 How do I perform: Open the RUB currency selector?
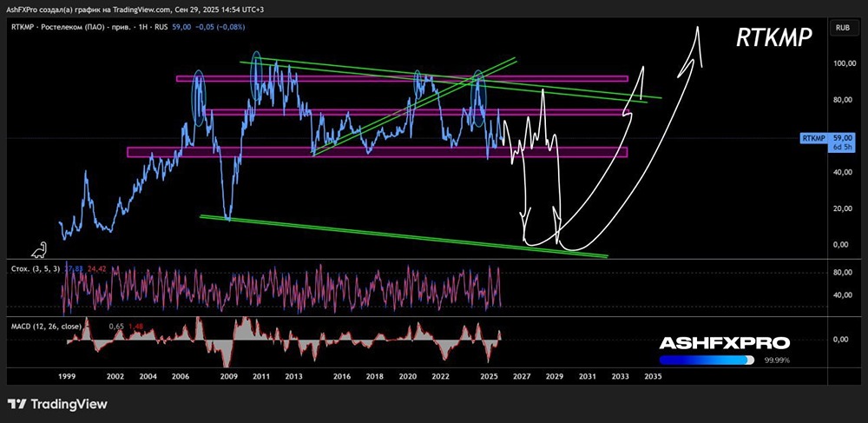tap(844, 28)
